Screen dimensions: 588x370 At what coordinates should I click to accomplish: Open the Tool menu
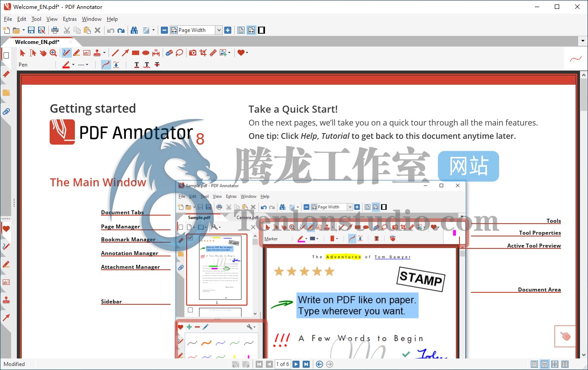pyautogui.click(x=36, y=19)
